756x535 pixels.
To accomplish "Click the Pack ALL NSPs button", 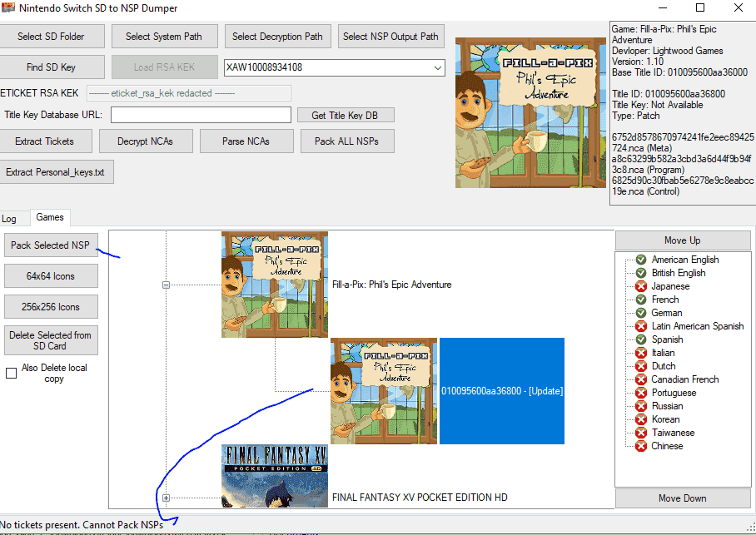I will click(x=347, y=141).
